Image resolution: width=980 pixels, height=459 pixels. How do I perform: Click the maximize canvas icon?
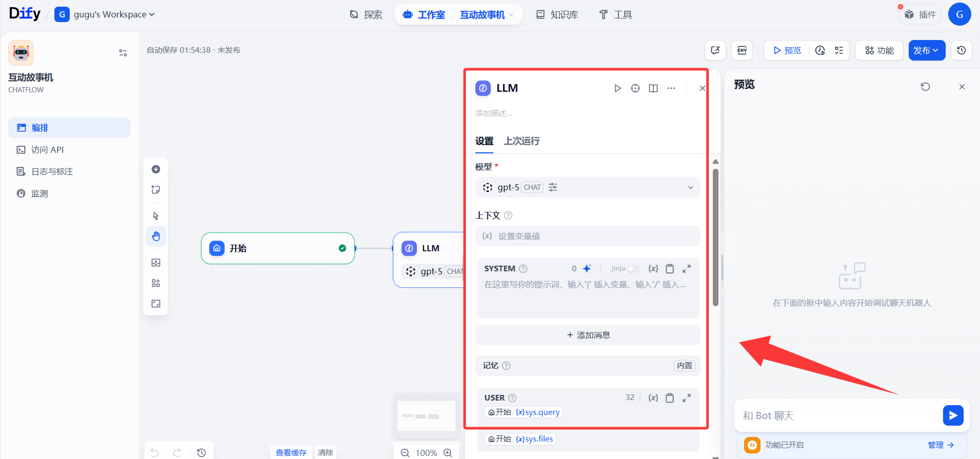coord(156,304)
